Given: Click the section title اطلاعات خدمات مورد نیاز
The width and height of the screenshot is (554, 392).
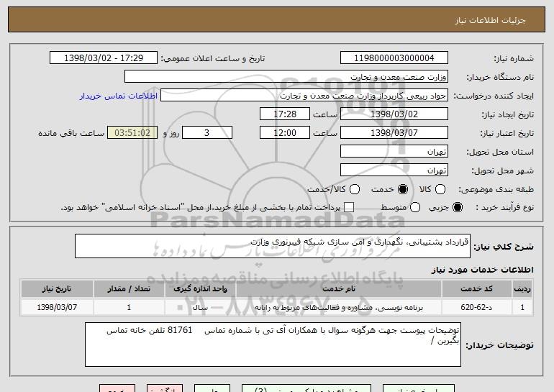Looking at the screenshot, I should pyautogui.click(x=482, y=270).
